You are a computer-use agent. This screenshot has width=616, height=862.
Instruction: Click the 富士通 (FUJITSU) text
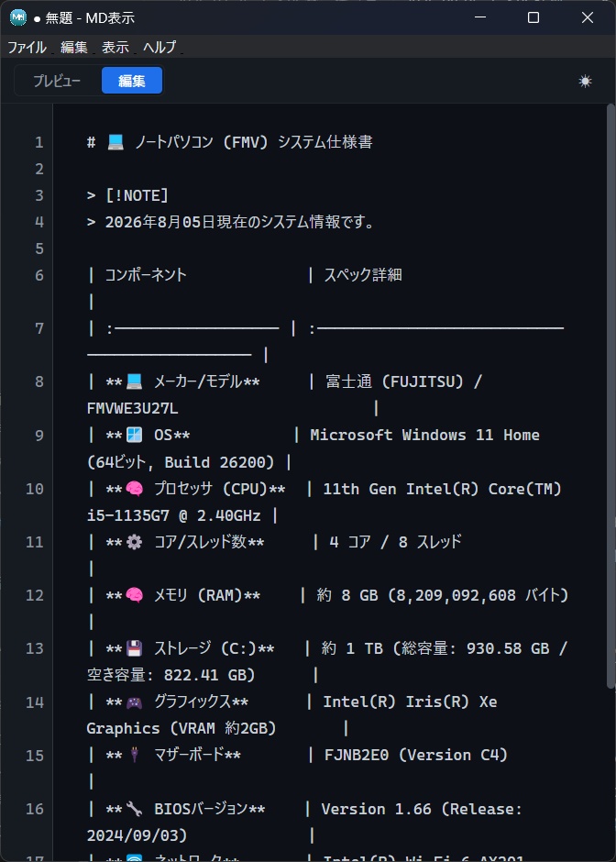394,381
